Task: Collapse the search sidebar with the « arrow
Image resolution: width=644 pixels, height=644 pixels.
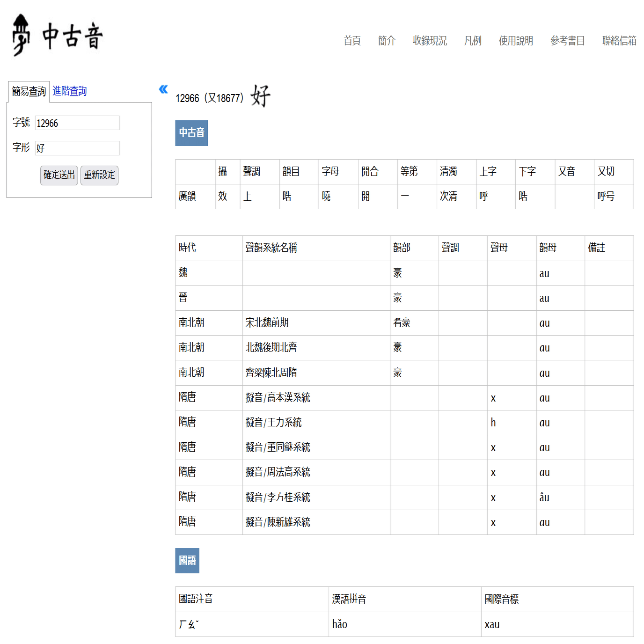Action: [x=163, y=89]
